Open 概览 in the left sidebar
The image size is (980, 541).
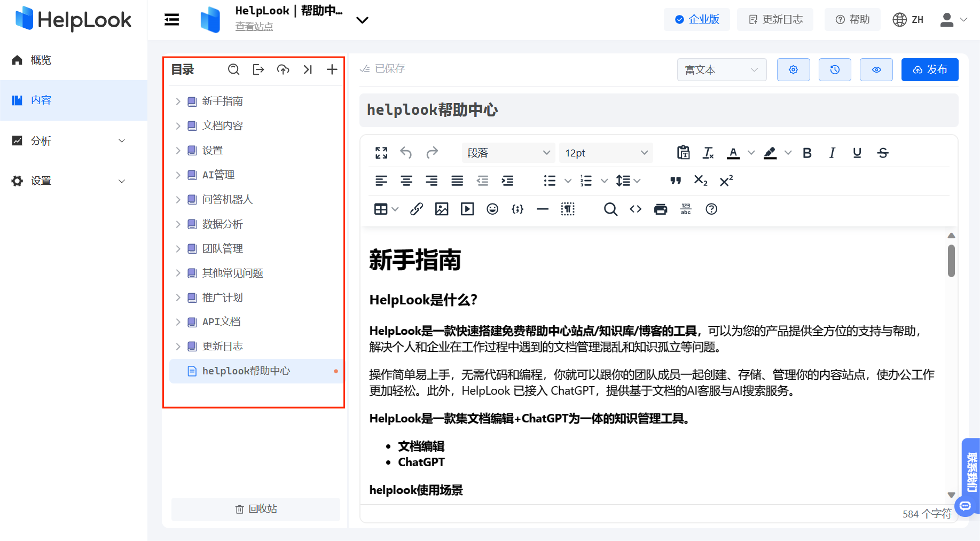click(41, 60)
